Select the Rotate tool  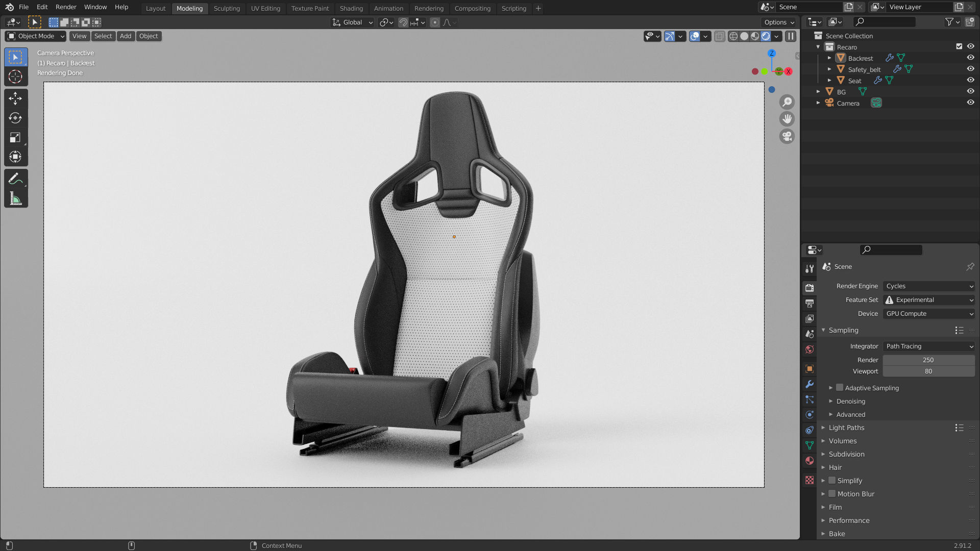click(16, 118)
